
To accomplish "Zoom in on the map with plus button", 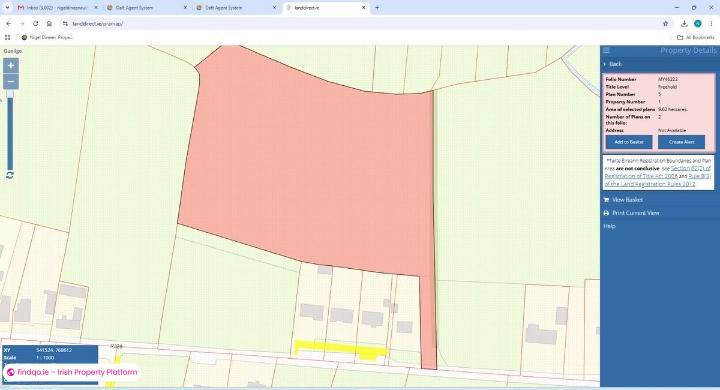I will tap(11, 66).
